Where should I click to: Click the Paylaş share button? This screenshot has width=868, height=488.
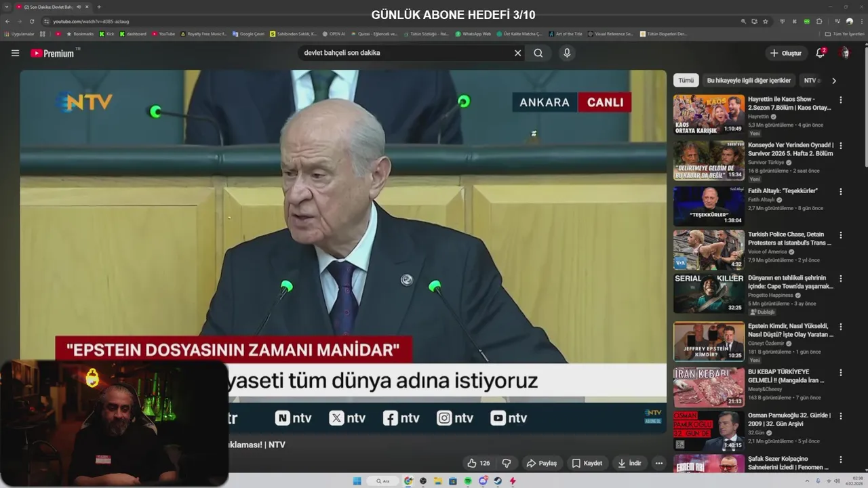(542, 463)
